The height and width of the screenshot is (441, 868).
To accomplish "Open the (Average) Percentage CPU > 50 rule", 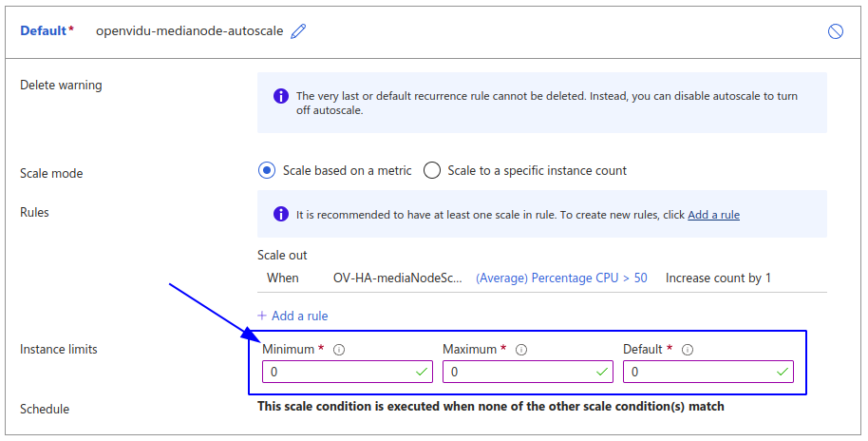I will tap(561, 278).
